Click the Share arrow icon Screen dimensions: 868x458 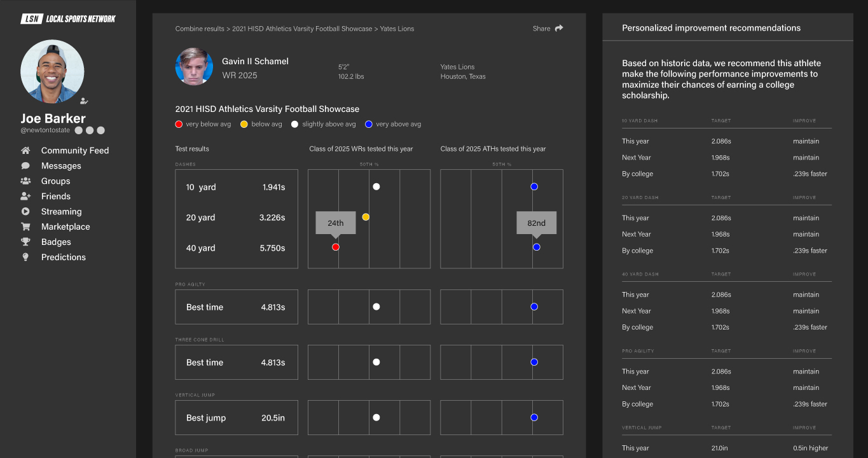[x=559, y=29]
